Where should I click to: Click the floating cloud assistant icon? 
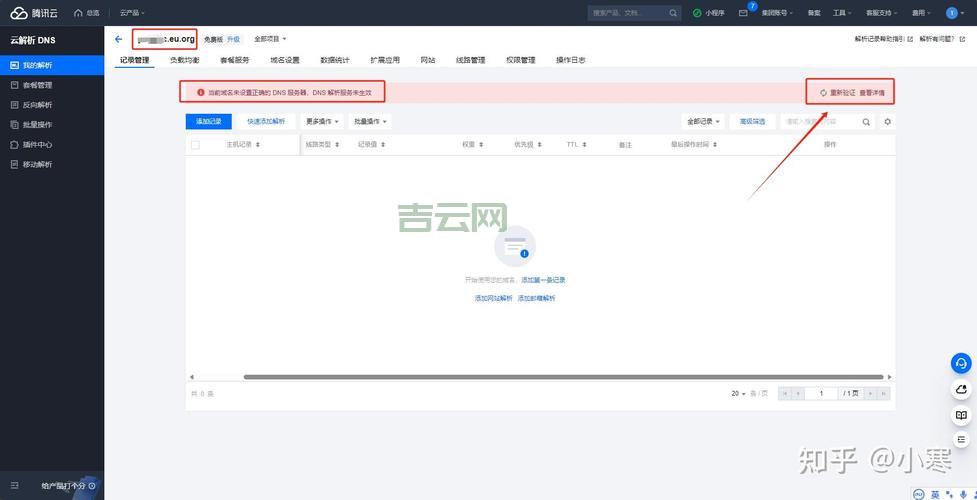tap(961, 390)
